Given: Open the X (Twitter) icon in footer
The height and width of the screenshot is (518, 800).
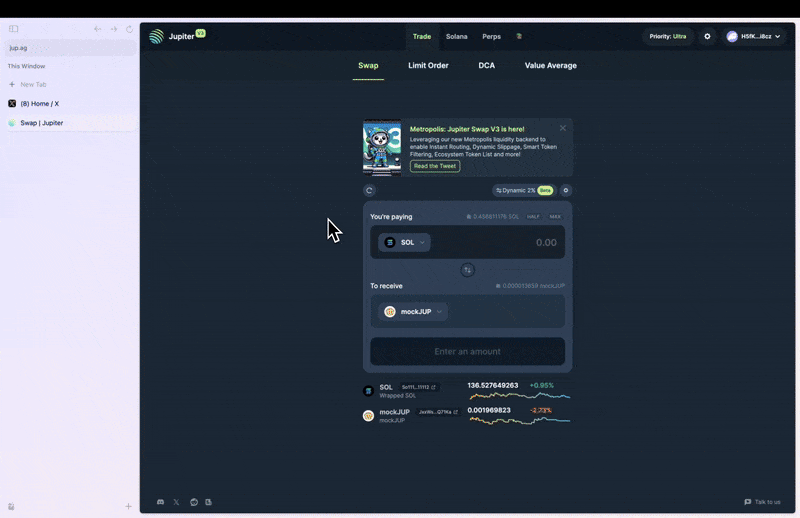Looking at the screenshot, I should point(177,502).
